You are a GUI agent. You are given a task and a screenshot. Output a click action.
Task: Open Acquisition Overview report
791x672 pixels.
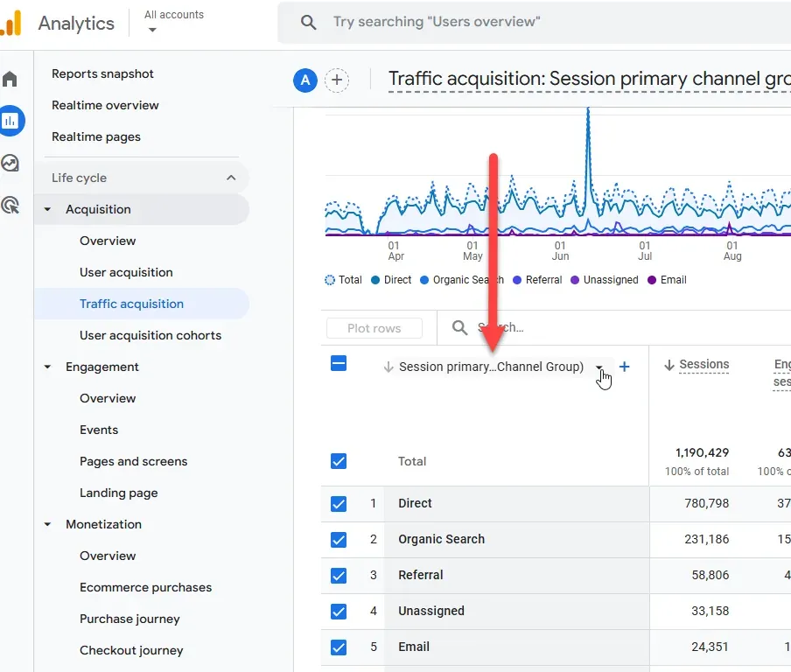tap(108, 241)
